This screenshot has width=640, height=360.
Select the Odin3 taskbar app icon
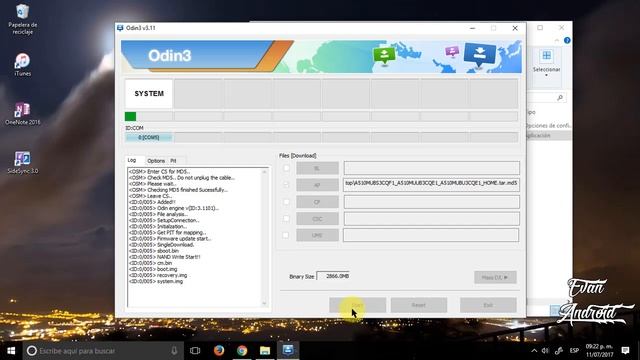288,351
